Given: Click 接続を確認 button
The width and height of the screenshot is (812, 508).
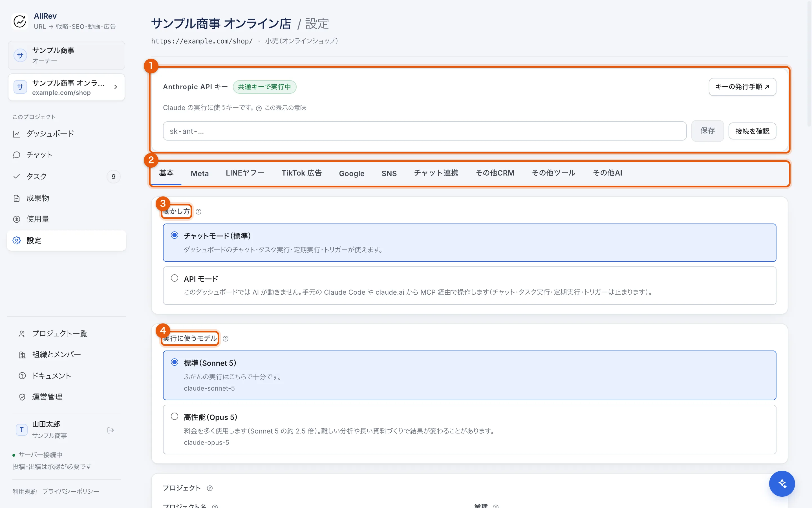Looking at the screenshot, I should pos(752,131).
